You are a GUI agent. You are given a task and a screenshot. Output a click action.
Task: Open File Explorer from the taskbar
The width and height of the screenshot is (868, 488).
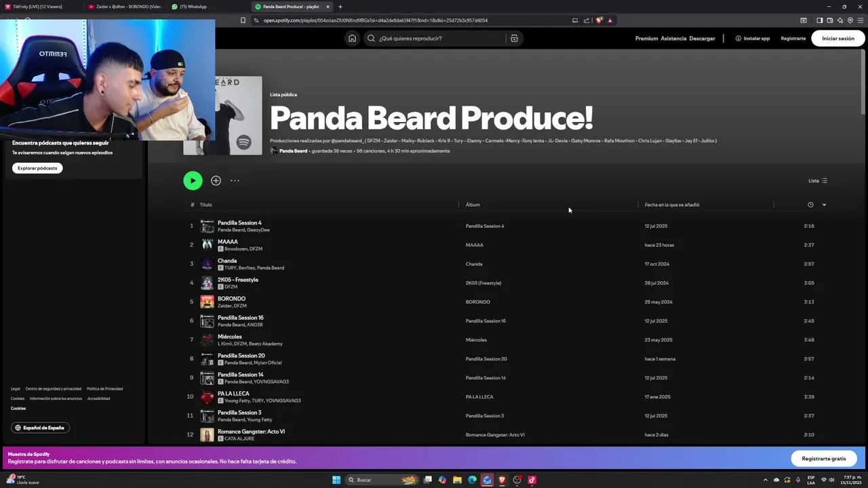[x=457, y=480]
